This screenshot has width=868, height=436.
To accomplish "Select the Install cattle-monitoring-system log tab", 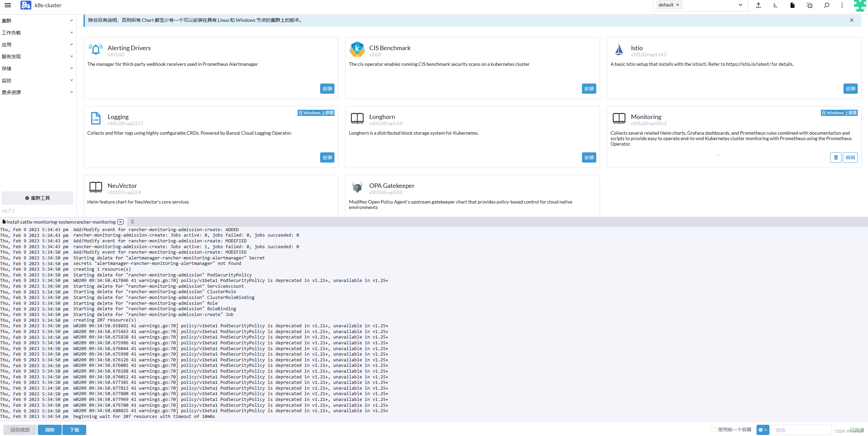I will 61,222.
